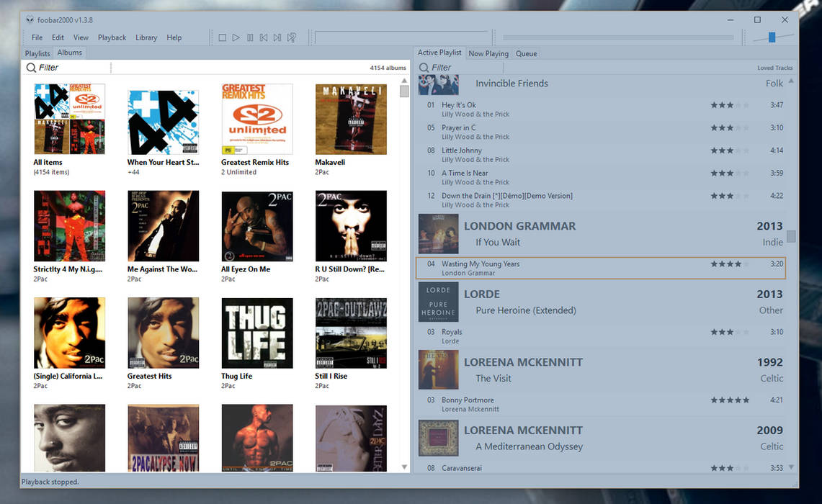Select the Still I Rise album cover
822x504 pixels.
click(351, 333)
